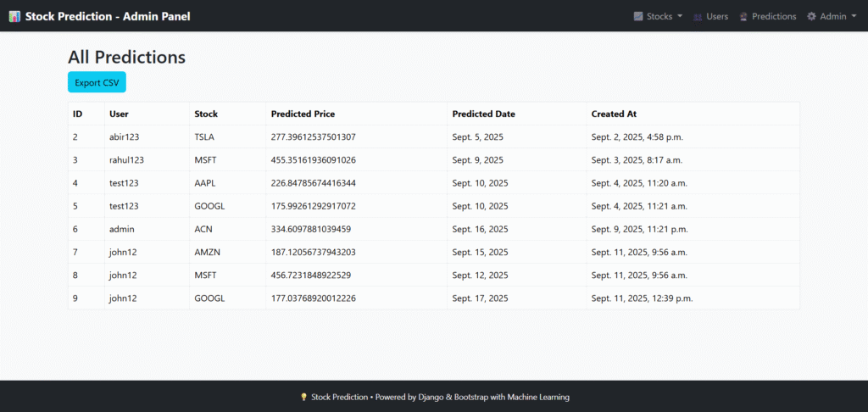868x412 pixels.
Task: Click the All Predictions page heading
Action: pos(127,57)
